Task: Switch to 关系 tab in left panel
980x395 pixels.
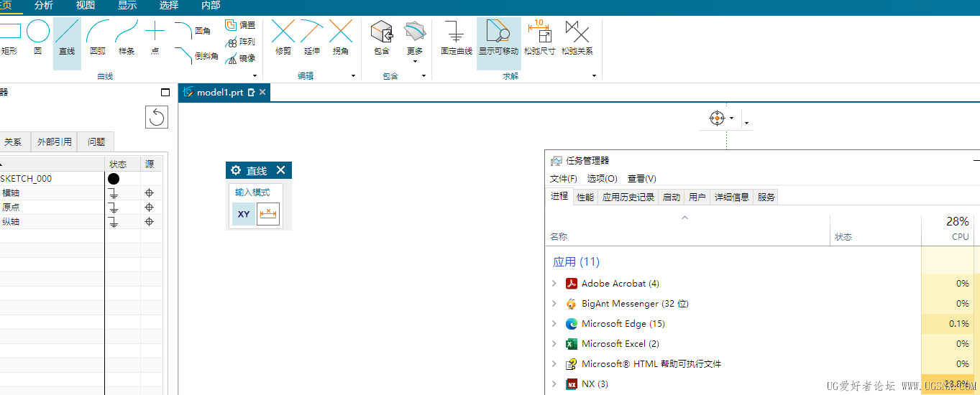Action: click(14, 142)
